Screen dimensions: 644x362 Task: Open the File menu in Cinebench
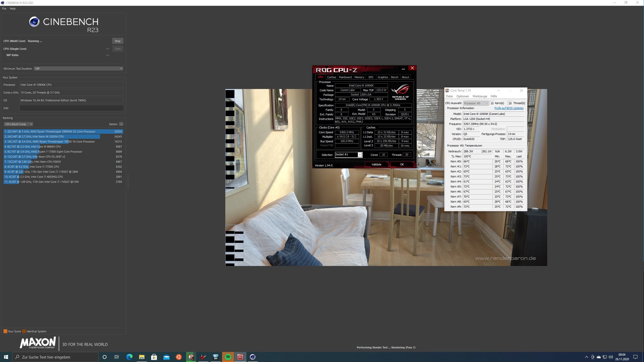(x=4, y=9)
